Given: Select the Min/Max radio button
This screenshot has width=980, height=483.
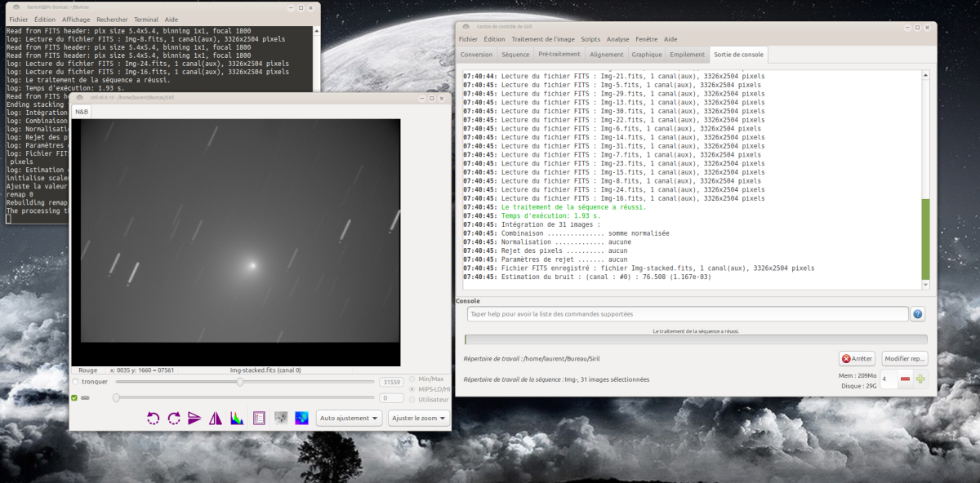Looking at the screenshot, I should [412, 379].
